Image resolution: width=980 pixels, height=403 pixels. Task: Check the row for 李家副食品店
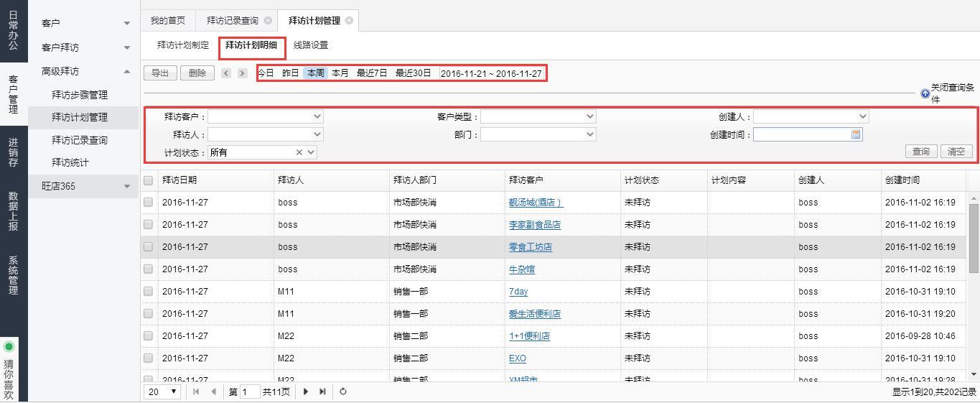pyautogui.click(x=149, y=225)
